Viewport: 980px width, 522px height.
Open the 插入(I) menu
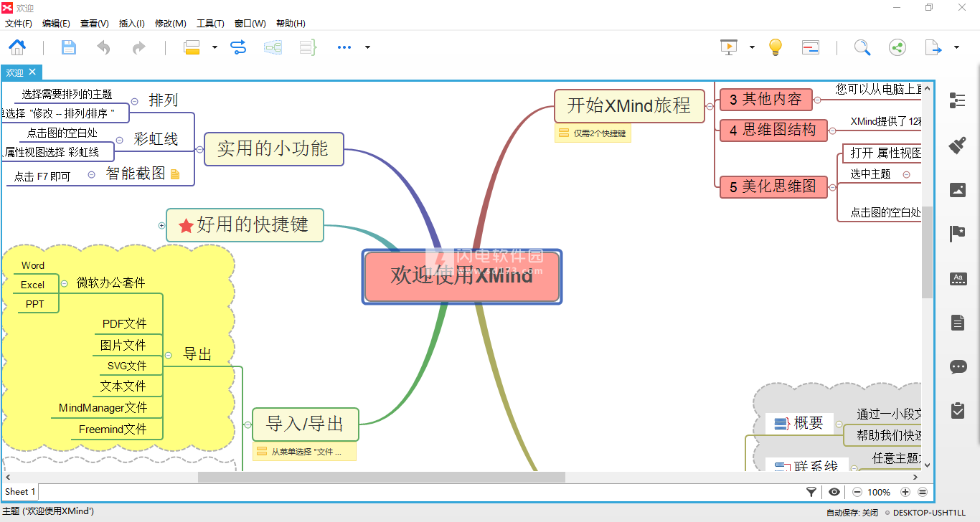pyautogui.click(x=131, y=24)
